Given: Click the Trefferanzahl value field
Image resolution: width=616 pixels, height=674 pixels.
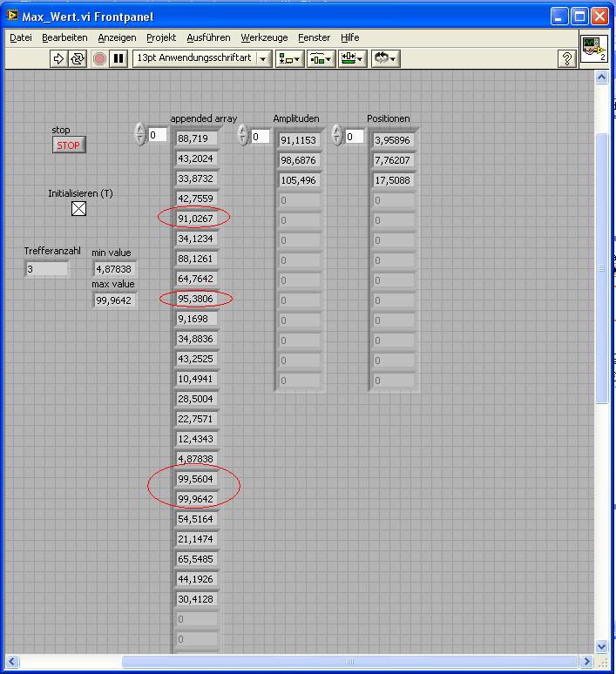Looking at the screenshot, I should pyautogui.click(x=46, y=269).
